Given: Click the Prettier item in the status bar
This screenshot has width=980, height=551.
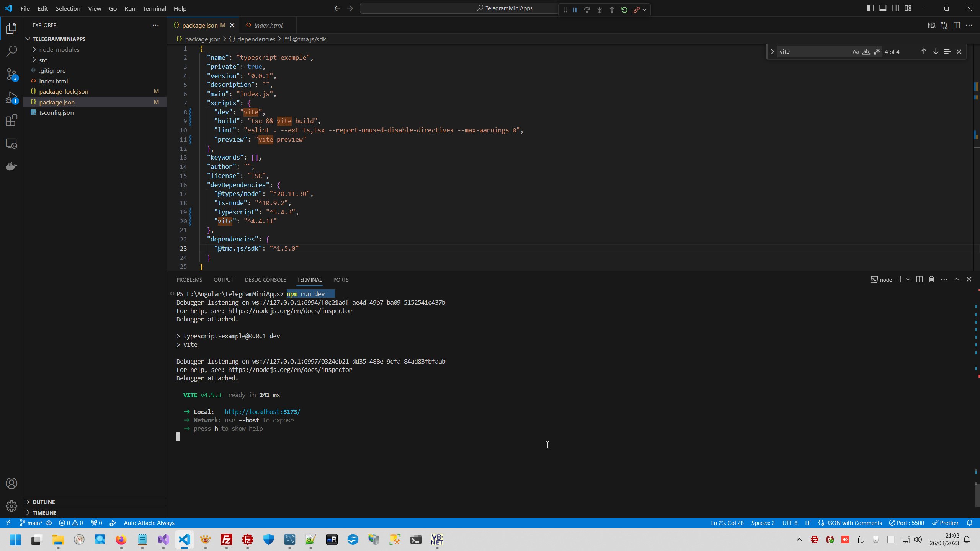Looking at the screenshot, I should 945,522.
